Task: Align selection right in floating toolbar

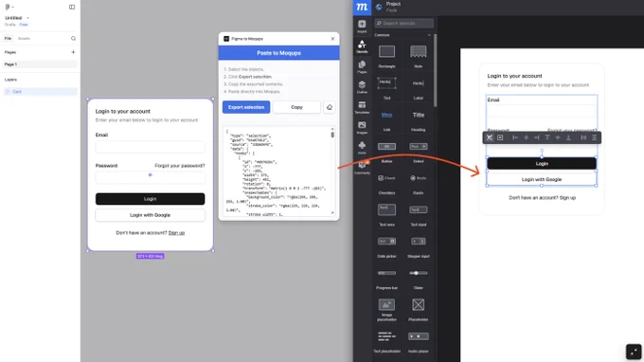Action: pos(536,137)
